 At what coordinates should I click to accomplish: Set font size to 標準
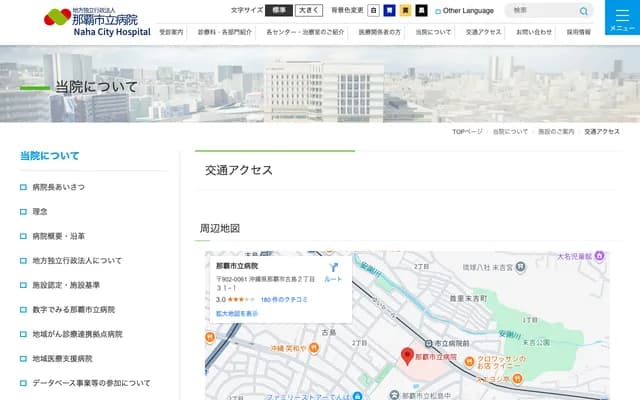280,10
